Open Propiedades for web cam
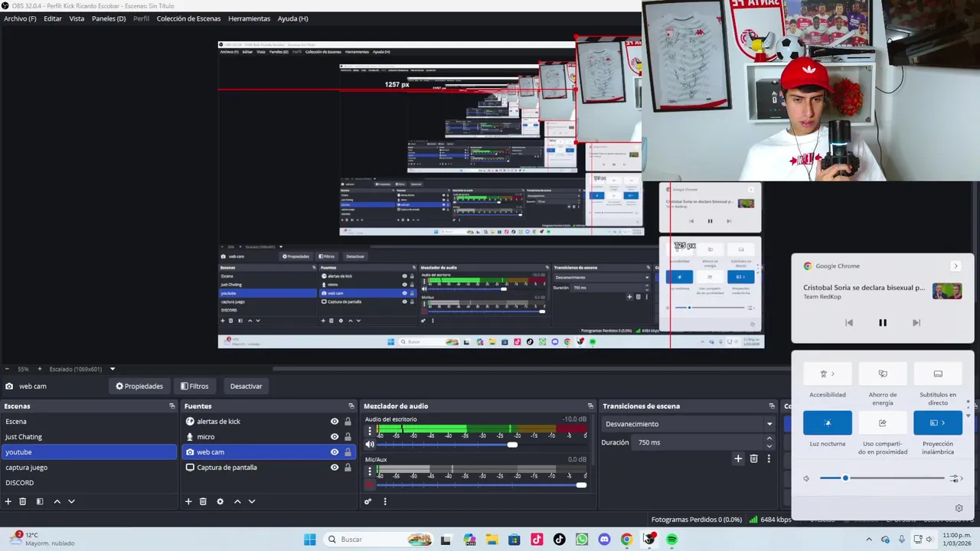The image size is (980, 551). pos(139,386)
